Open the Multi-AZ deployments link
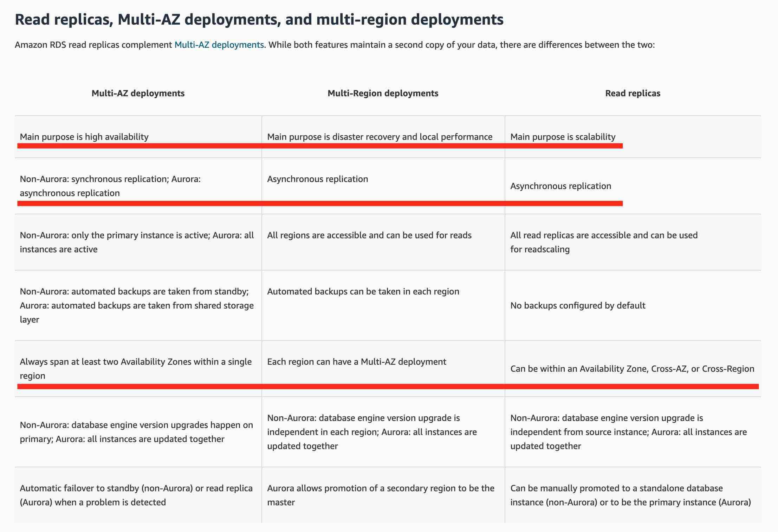778x532 pixels. click(x=219, y=45)
